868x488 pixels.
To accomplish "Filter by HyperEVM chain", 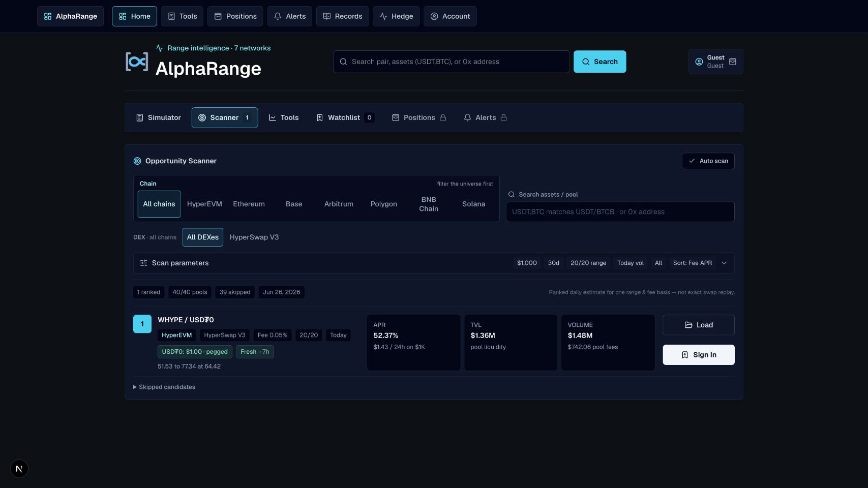I will coord(204,204).
